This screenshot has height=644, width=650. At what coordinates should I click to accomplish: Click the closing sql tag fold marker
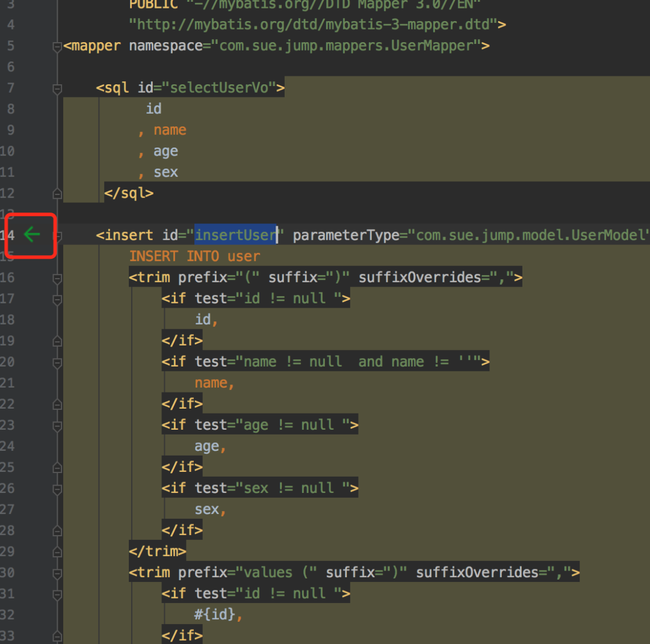[x=57, y=194]
